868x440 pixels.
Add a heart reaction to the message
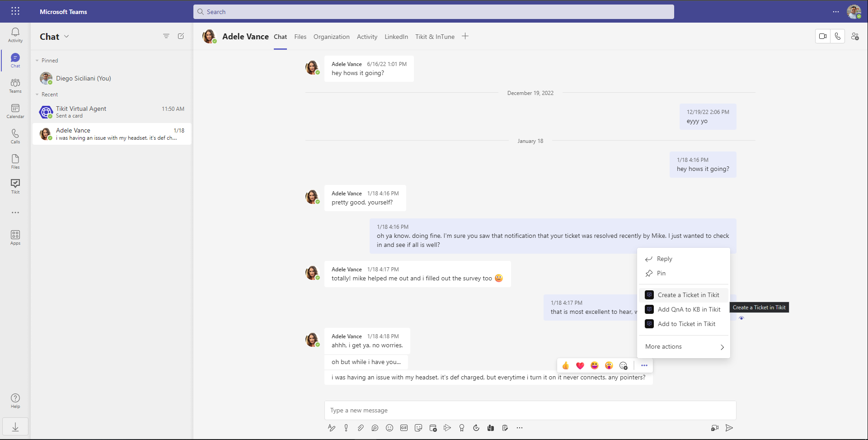580,365
